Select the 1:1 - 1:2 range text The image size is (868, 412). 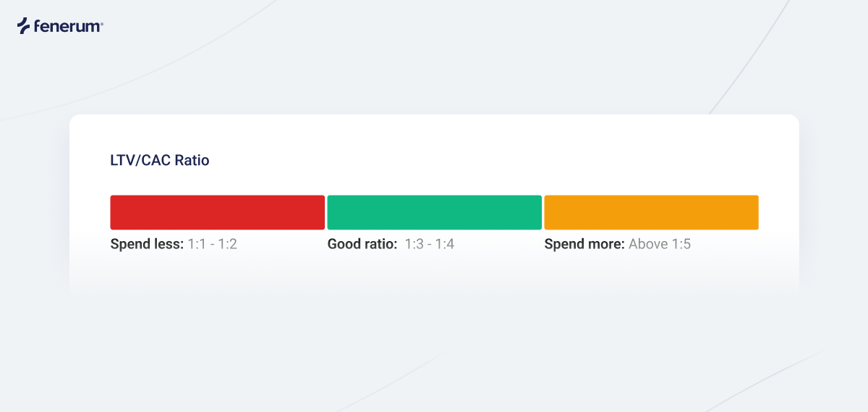[213, 244]
